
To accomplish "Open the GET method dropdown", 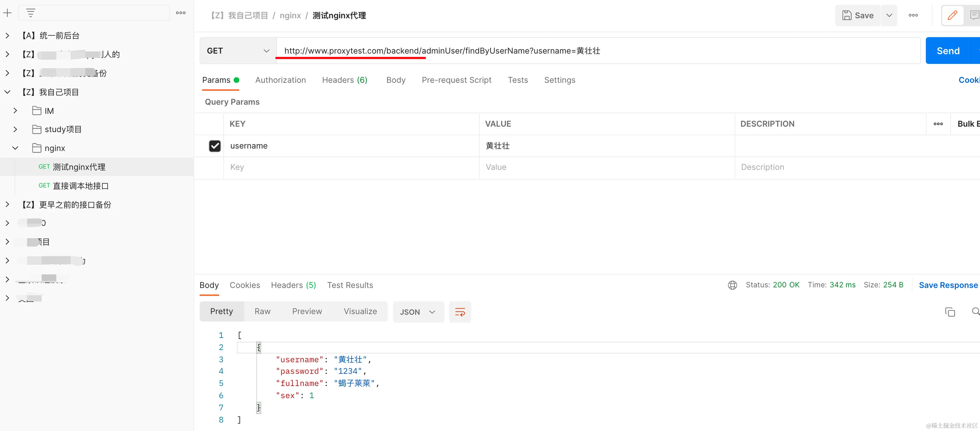I will (x=238, y=51).
